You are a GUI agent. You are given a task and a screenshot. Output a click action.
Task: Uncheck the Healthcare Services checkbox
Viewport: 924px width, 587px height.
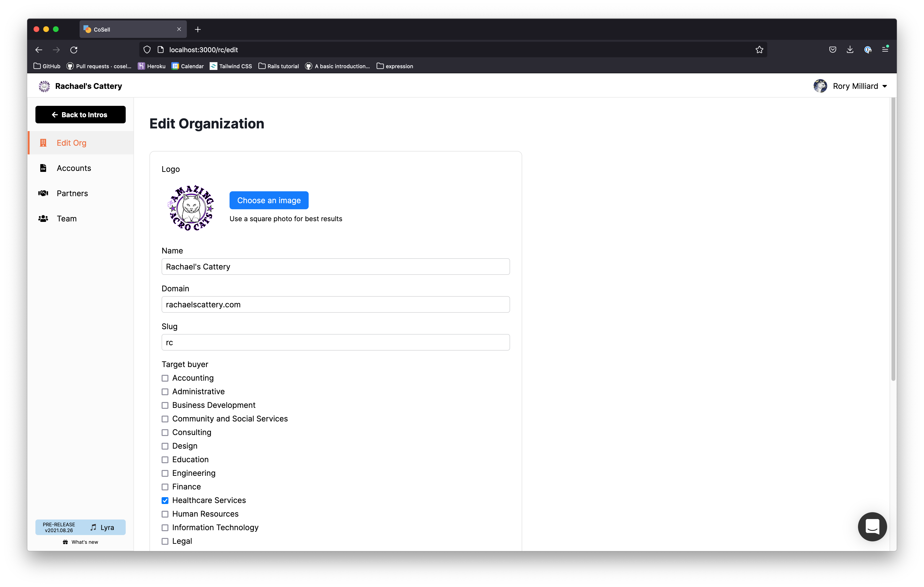(x=165, y=501)
